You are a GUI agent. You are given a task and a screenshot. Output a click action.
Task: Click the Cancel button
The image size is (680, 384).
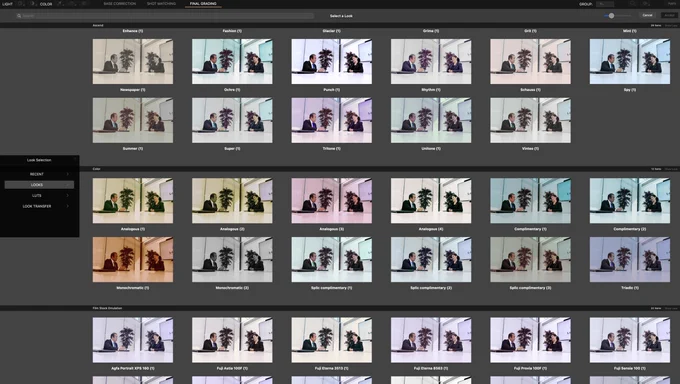click(647, 15)
